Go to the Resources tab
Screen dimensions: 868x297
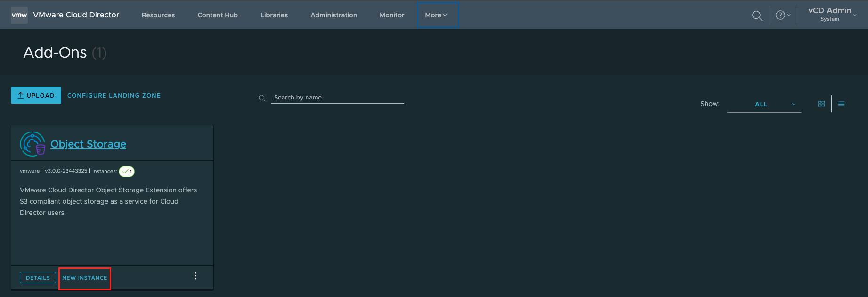tap(158, 15)
